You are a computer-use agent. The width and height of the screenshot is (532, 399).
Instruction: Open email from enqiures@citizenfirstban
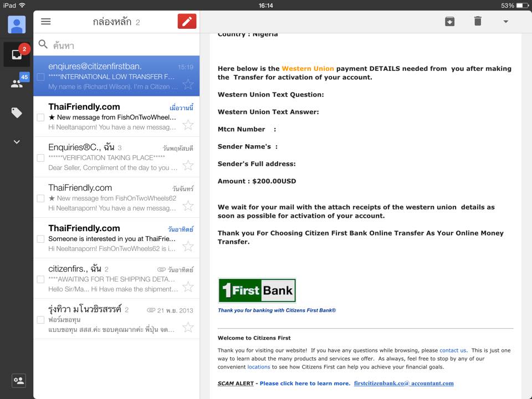tap(116, 76)
